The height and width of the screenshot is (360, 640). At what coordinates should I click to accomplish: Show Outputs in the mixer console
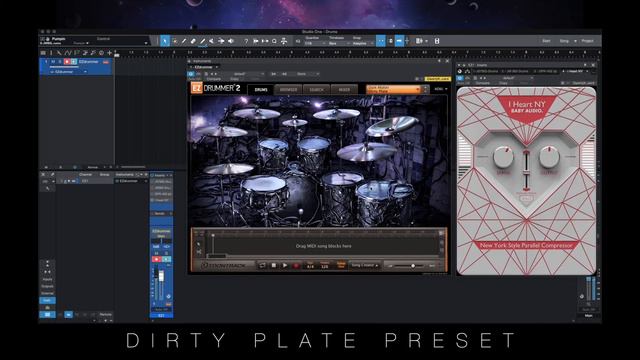[47, 286]
